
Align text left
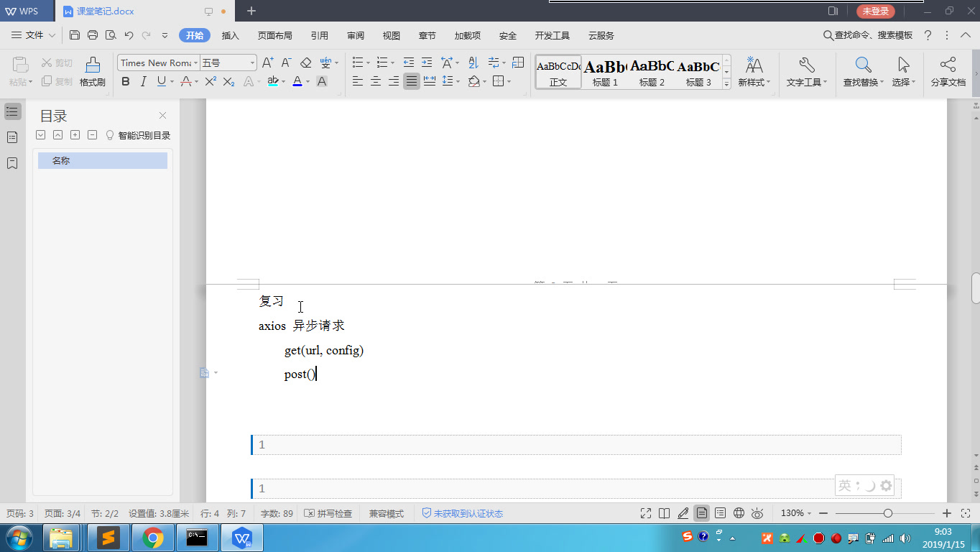358,82
